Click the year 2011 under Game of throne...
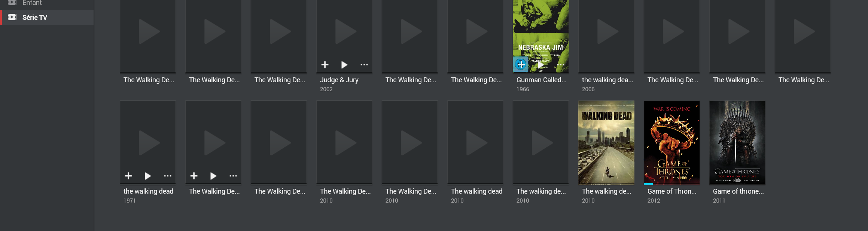Image resolution: width=868 pixels, height=231 pixels. [719, 201]
